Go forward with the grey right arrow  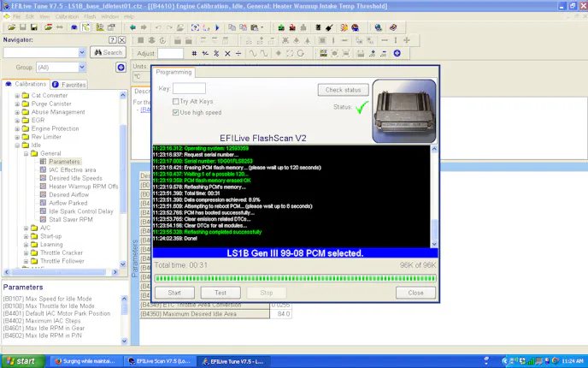pos(144,27)
